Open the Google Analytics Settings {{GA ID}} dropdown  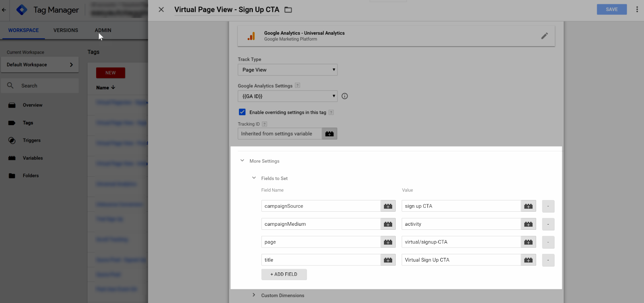pyautogui.click(x=287, y=96)
